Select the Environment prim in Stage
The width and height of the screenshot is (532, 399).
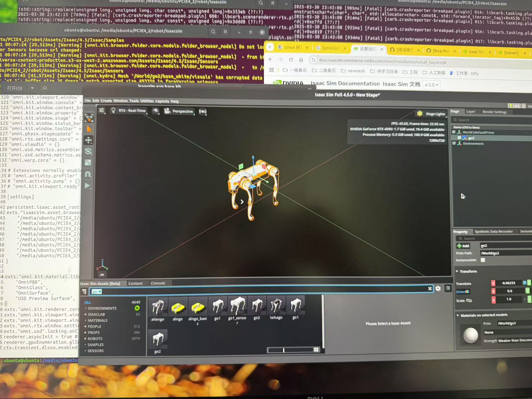[x=473, y=143]
